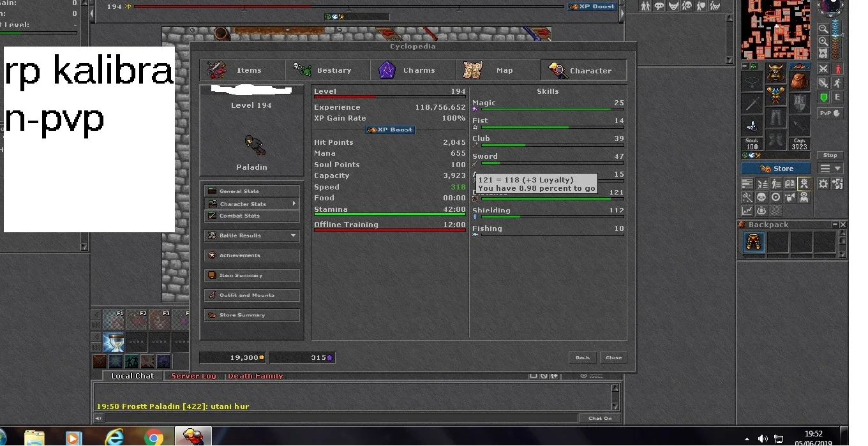
Task: Collapse the inventory panel minus button
Action: [745, 66]
